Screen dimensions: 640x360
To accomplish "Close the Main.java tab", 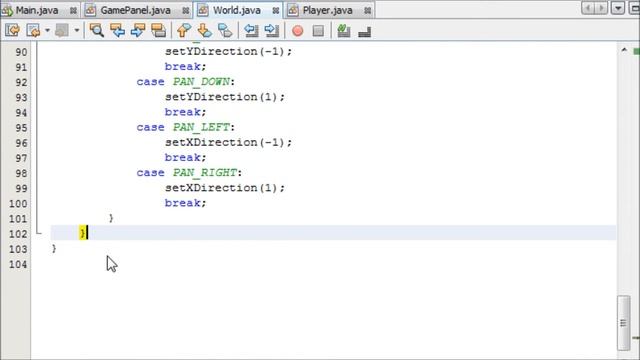I will 73,11.
